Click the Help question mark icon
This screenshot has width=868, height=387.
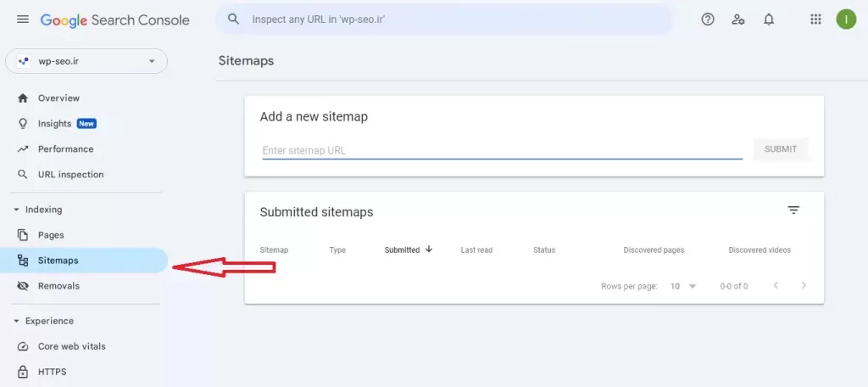[x=708, y=20]
